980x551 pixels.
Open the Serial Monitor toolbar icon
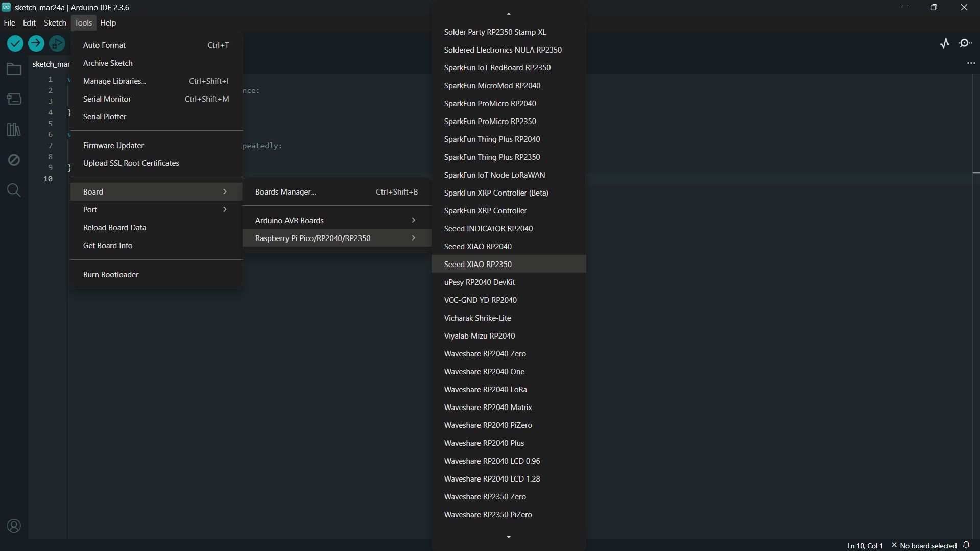(965, 43)
